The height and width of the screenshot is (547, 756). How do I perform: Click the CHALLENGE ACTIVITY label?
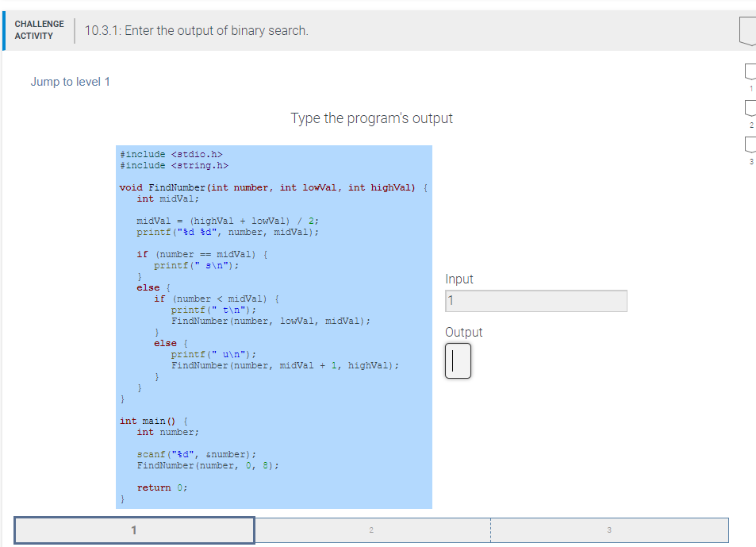[39, 29]
